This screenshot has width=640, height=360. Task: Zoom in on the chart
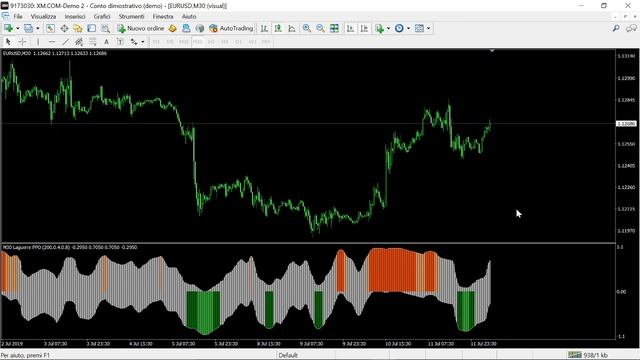(307, 28)
